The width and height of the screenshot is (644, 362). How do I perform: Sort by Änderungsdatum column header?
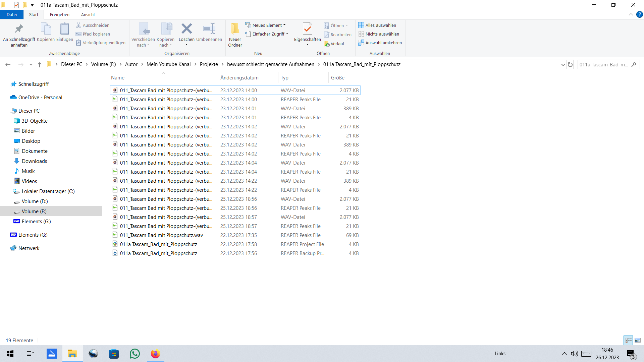[x=239, y=77]
